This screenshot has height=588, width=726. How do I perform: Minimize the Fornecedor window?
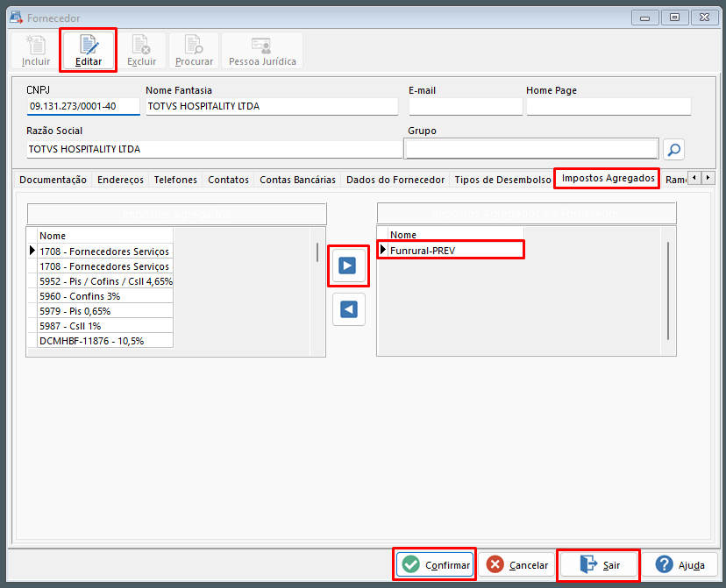point(644,18)
